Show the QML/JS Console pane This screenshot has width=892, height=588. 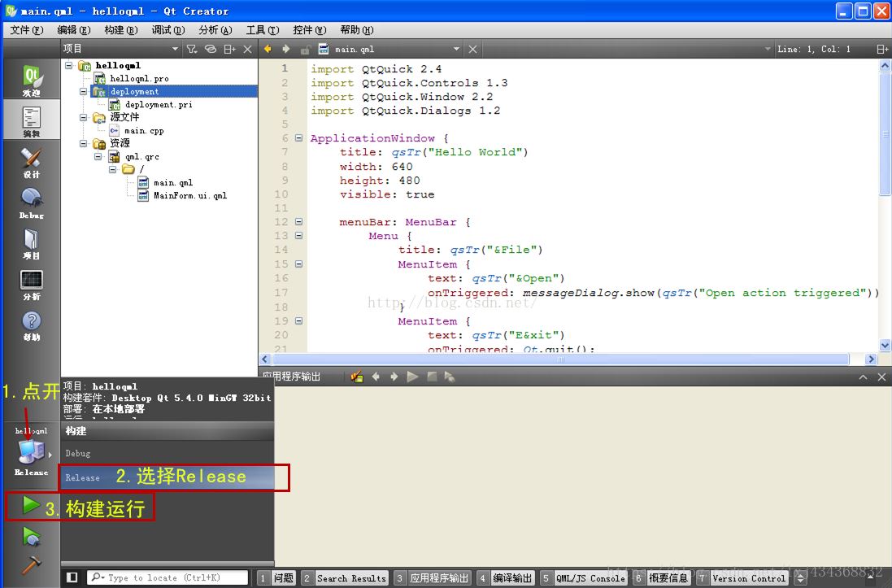pos(584,577)
